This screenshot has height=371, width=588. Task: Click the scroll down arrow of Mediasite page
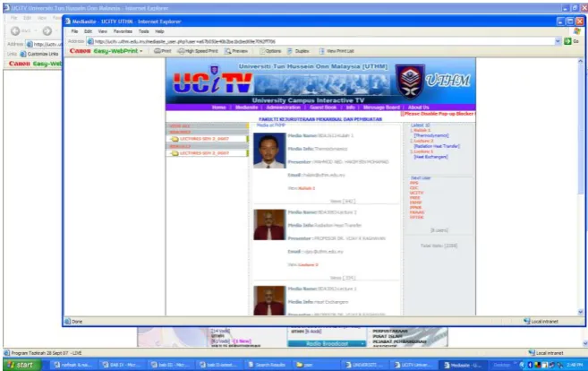click(x=581, y=312)
